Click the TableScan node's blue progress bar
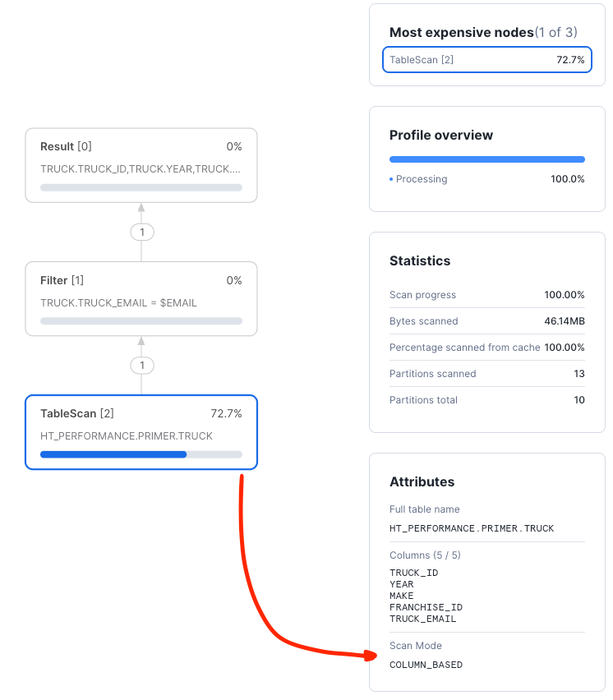The image size is (613, 700). coord(113,454)
